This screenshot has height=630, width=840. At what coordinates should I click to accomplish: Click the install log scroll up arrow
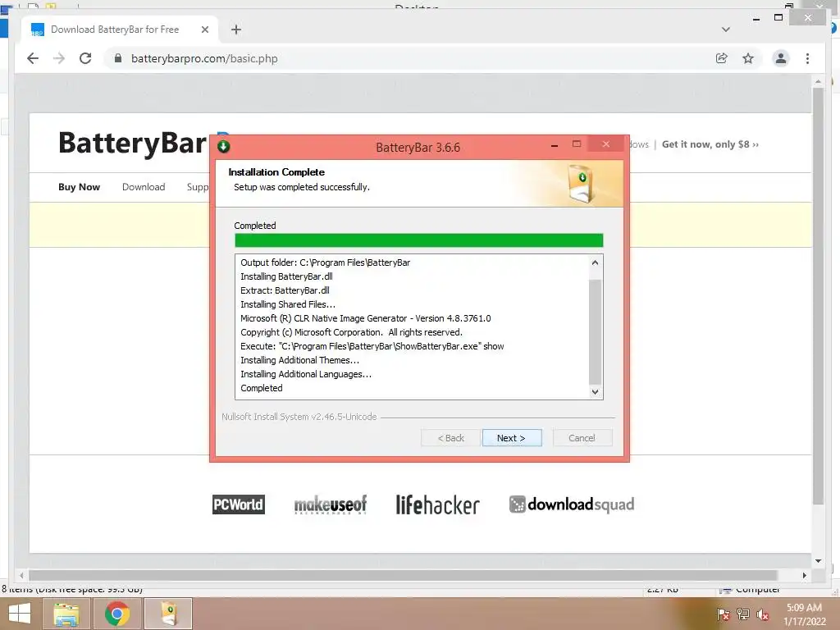tap(595, 262)
